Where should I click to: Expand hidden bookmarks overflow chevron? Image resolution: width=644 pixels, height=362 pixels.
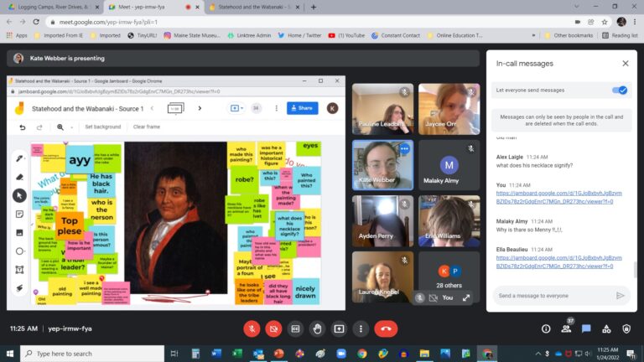pos(533,36)
